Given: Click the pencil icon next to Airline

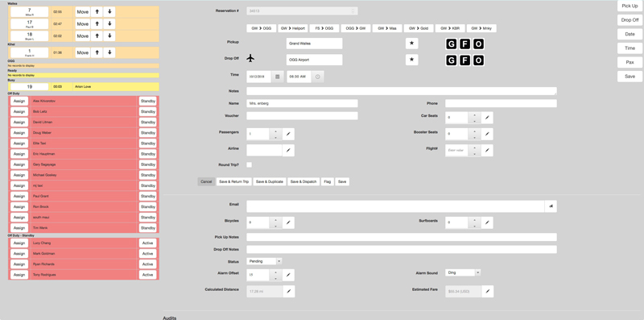Looking at the screenshot, I should 288,151.
